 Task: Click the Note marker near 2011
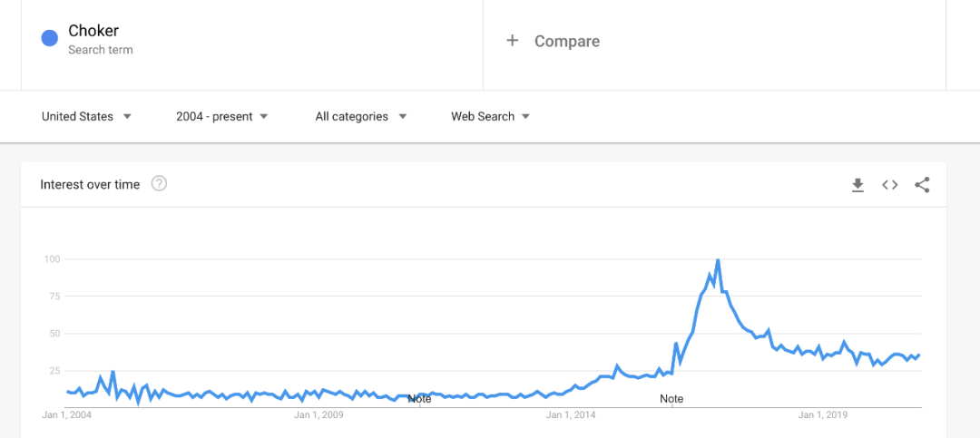pos(419,399)
